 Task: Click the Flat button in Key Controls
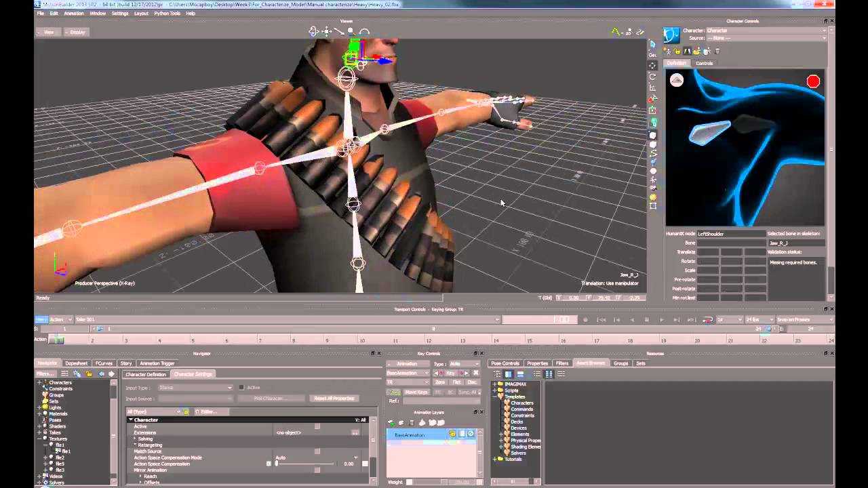[x=456, y=382]
